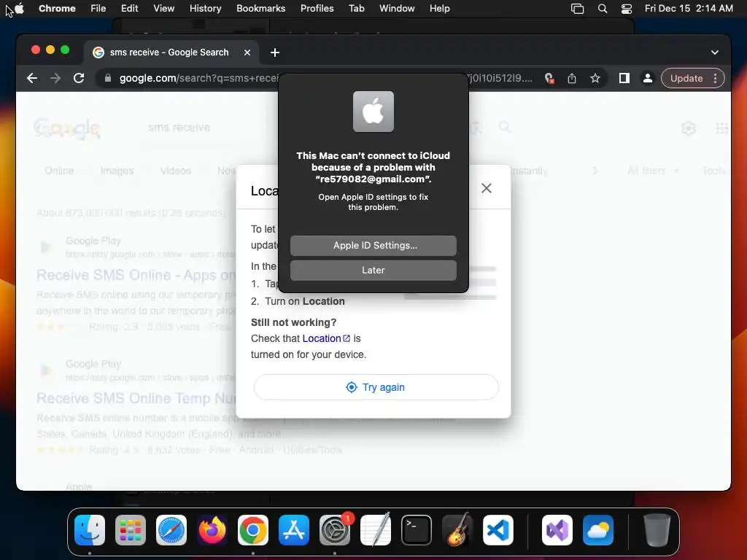747x560 pixels.
Task: Click the Stage Manager menu bar icon
Action: point(578,9)
